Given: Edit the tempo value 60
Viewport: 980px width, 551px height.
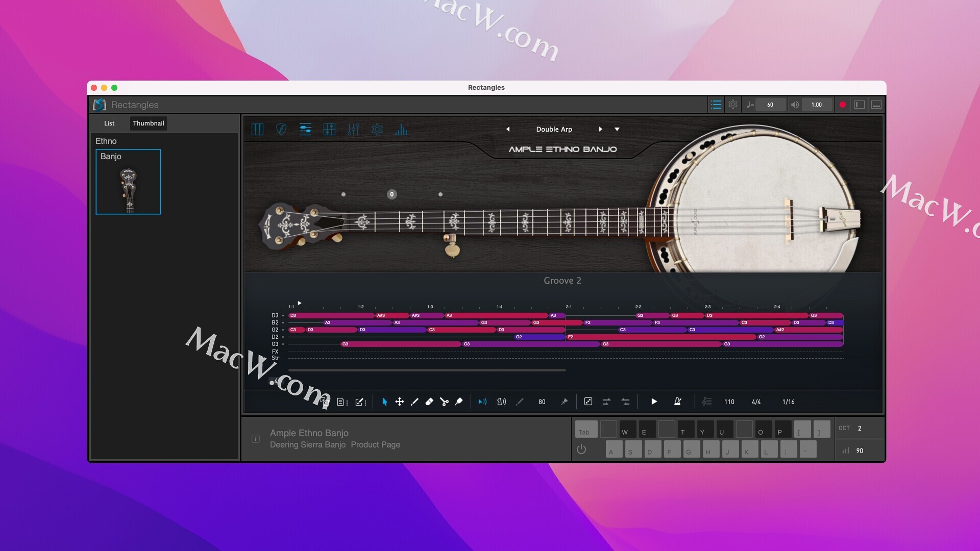Looking at the screenshot, I should pos(770,105).
